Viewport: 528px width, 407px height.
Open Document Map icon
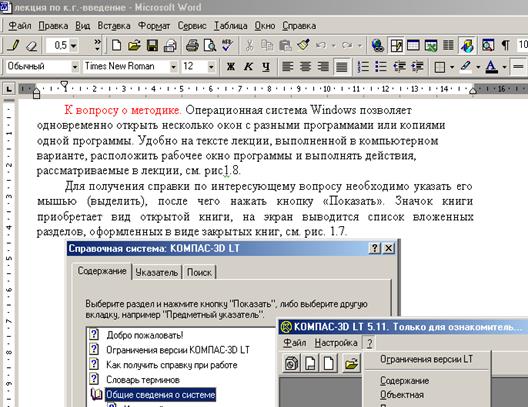(488, 45)
